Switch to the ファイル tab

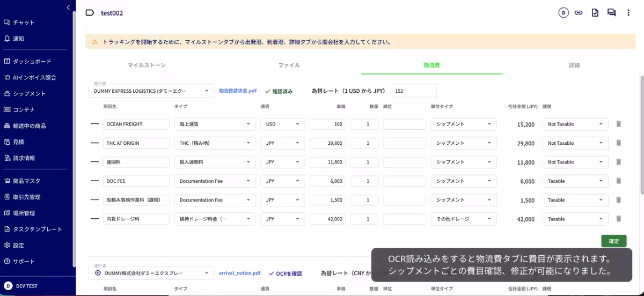point(289,65)
